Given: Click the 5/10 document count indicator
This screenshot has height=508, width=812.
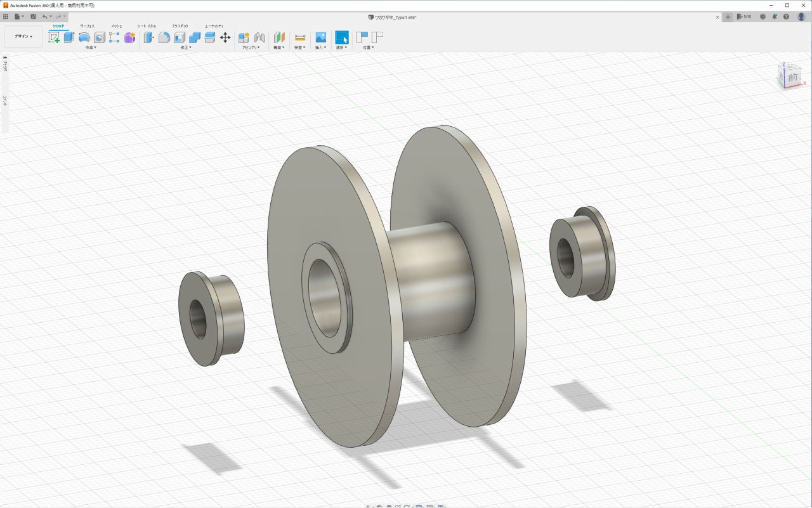Looking at the screenshot, I should point(743,17).
